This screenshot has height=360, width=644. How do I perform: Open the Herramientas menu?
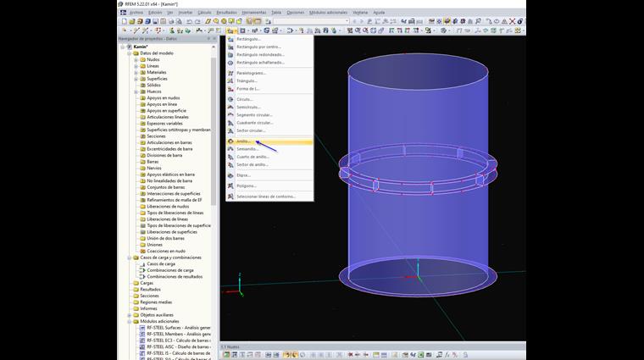[x=254, y=13]
